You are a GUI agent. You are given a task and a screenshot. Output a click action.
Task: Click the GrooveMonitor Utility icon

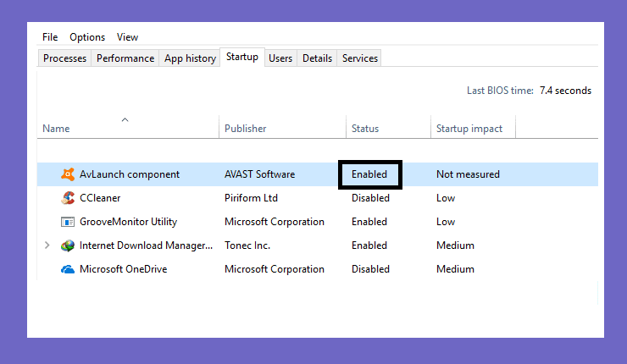pyautogui.click(x=68, y=222)
